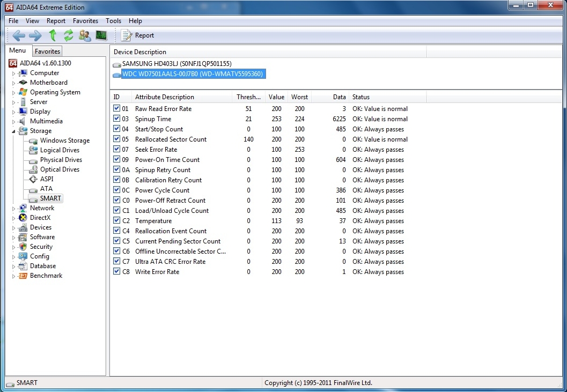Click the Operating System Windows flag icon
Viewport: 567px width, 392px height.
23,92
